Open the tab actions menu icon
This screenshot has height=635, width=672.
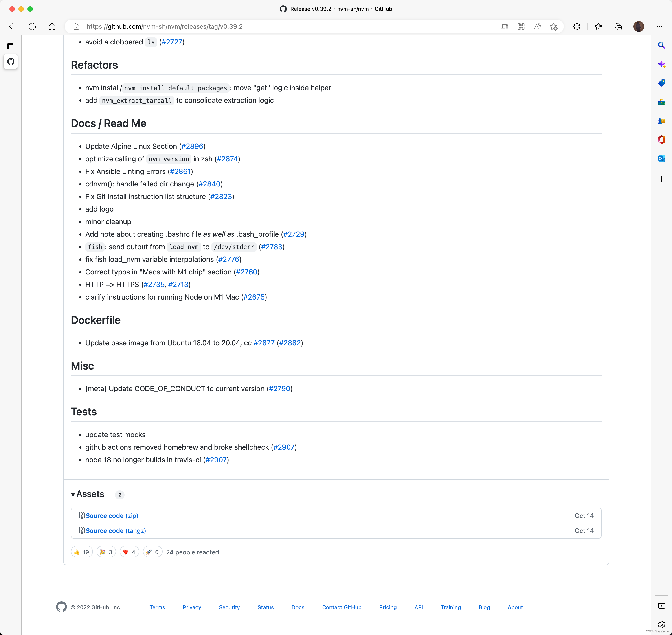click(x=11, y=46)
